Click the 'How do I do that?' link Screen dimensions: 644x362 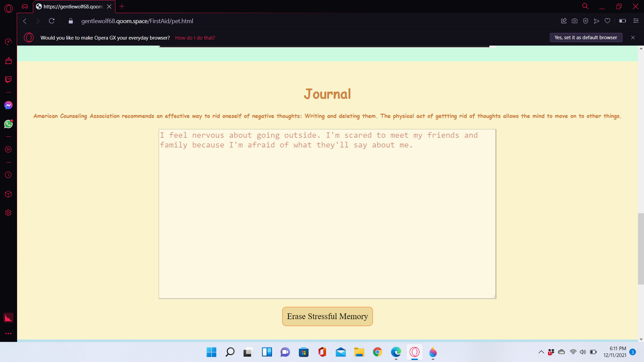click(195, 38)
